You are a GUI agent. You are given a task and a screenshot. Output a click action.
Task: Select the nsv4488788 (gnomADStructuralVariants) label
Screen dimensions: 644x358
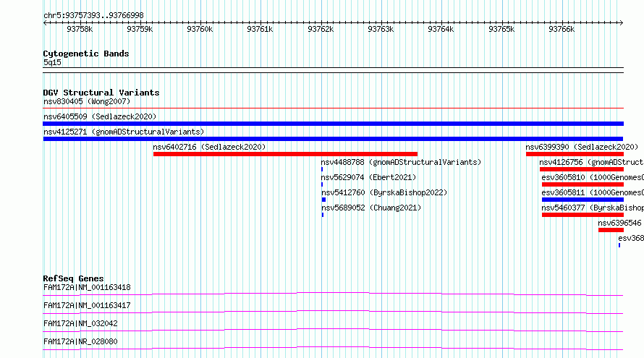pos(401,162)
